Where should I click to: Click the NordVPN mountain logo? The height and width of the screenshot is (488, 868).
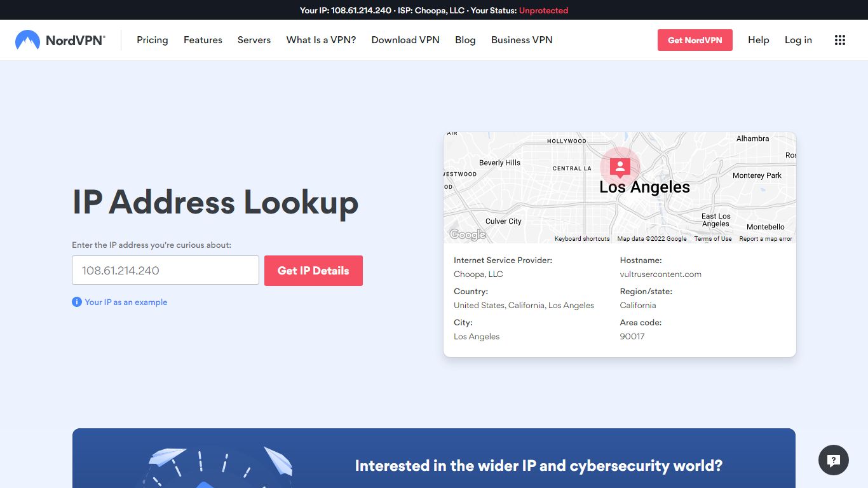click(x=27, y=40)
